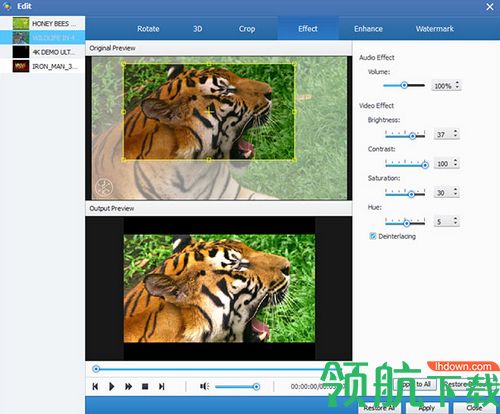
Task: Select the WILDLIFE IN 4K video item
Action: click(43, 37)
